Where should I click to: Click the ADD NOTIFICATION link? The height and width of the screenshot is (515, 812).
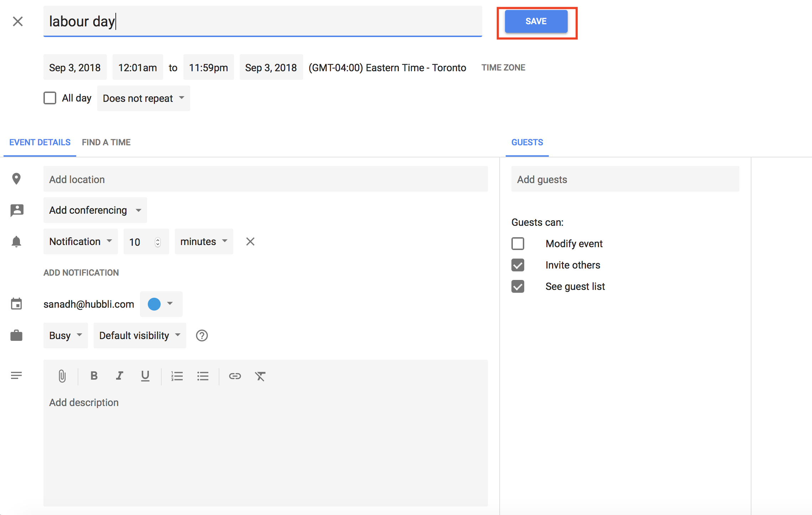point(81,272)
